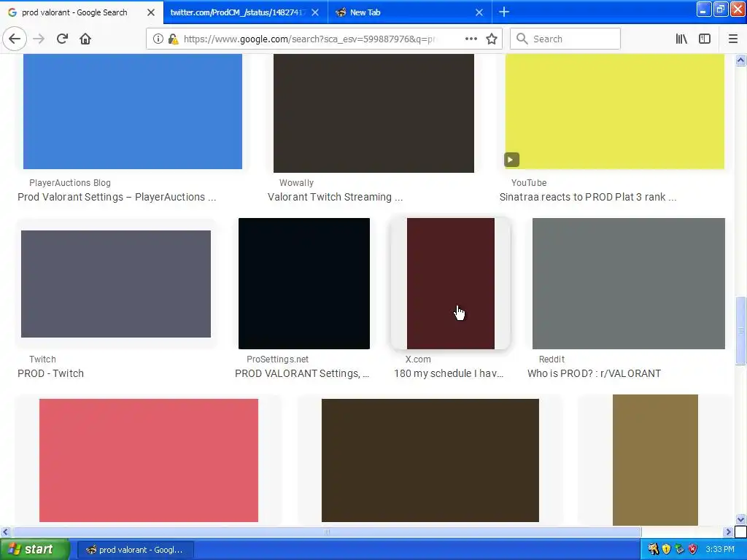This screenshot has width=747, height=560.
Task: Open the hamburger application menu
Action: click(x=733, y=39)
